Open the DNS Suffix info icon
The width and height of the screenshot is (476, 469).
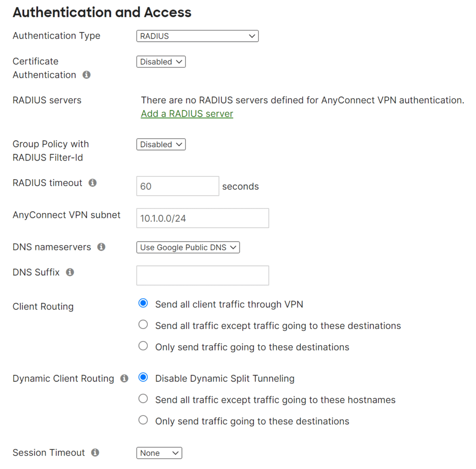[70, 272]
